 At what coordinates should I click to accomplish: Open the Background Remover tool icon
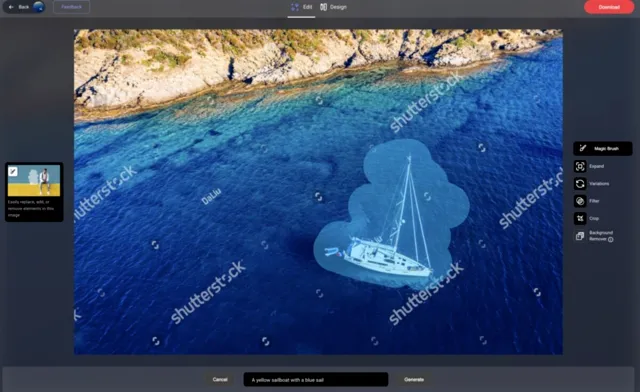[x=580, y=236]
